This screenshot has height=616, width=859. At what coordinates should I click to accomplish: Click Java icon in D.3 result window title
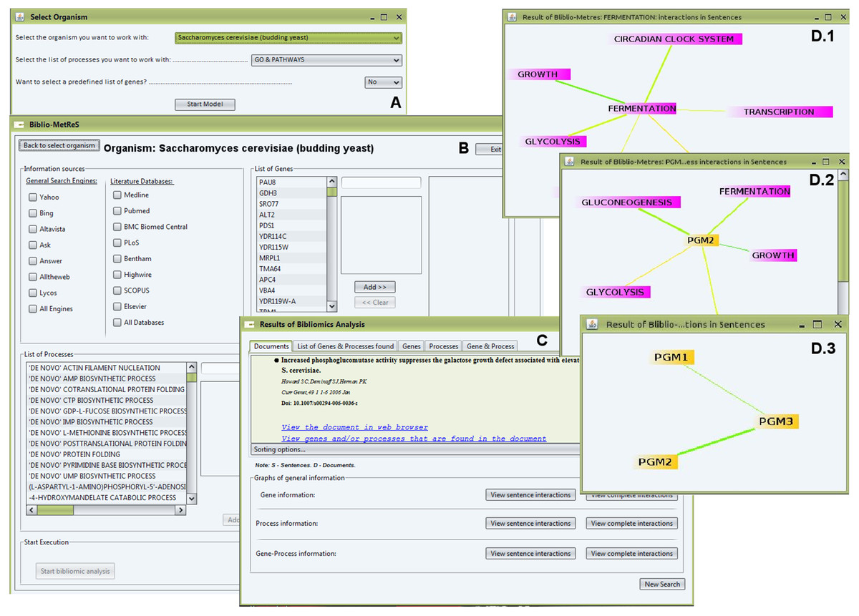[592, 324]
